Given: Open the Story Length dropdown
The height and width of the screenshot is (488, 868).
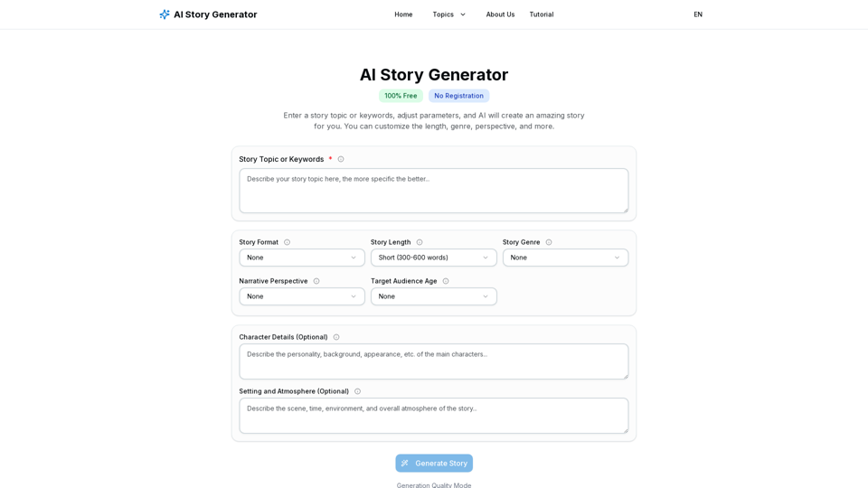Looking at the screenshot, I should pyautogui.click(x=433, y=258).
